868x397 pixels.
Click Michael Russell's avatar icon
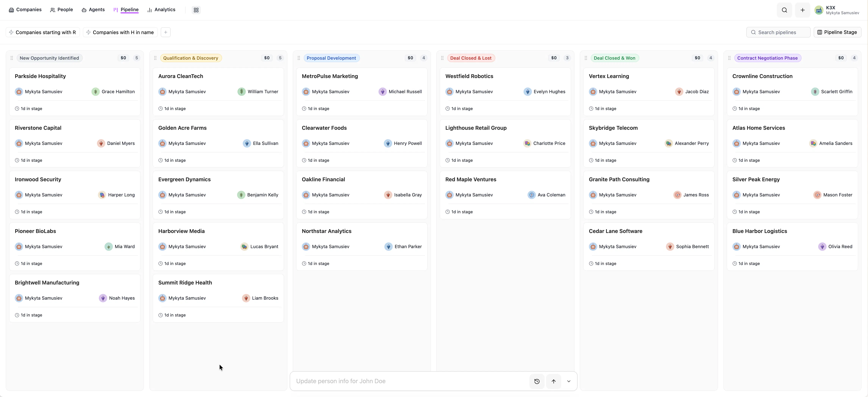(x=382, y=92)
